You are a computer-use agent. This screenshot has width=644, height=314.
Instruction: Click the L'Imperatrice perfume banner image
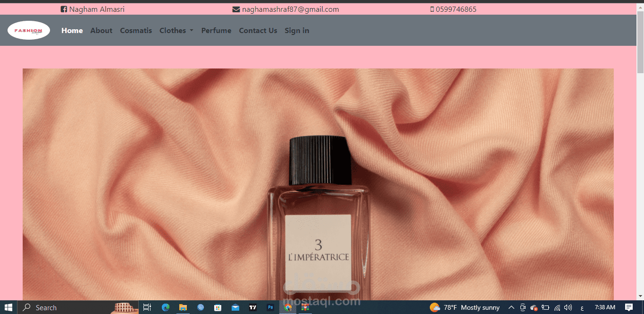point(318,184)
